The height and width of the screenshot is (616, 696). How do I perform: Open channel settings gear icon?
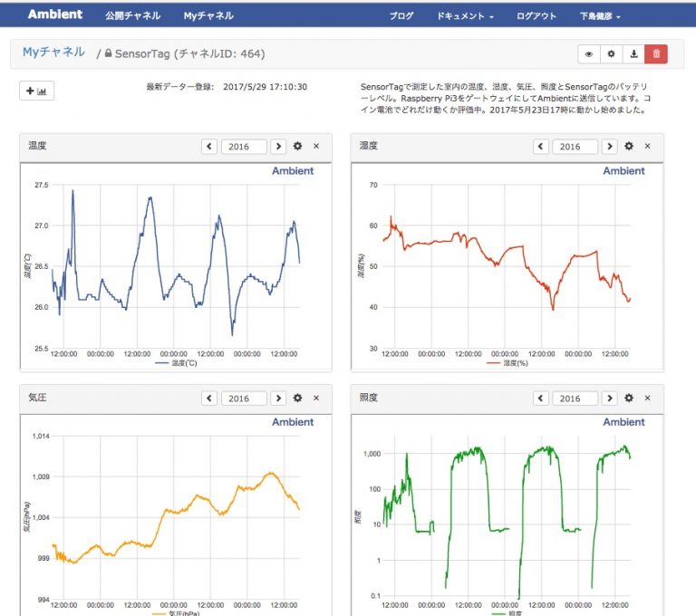point(612,54)
